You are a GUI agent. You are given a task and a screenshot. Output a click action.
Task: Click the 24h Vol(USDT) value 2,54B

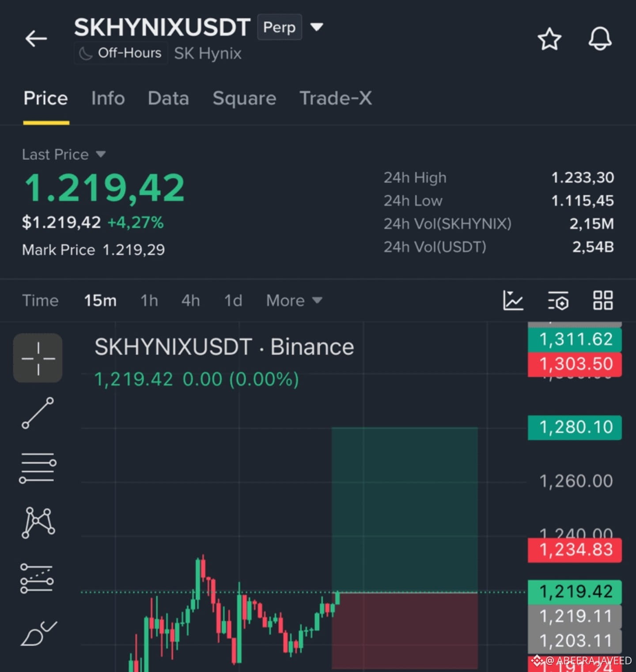tap(593, 247)
